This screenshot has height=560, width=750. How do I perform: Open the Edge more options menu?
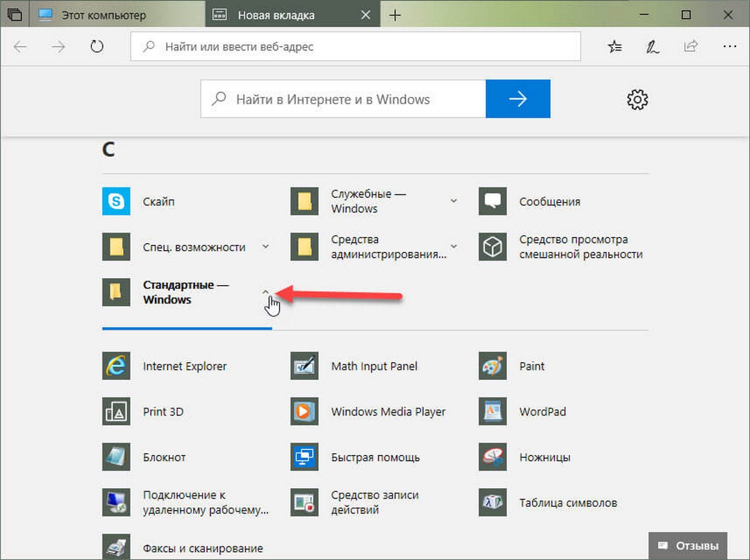[x=729, y=46]
